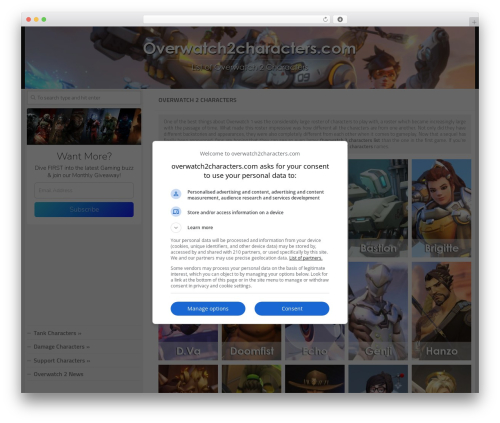Expand the Learn more chevron

tap(176, 227)
